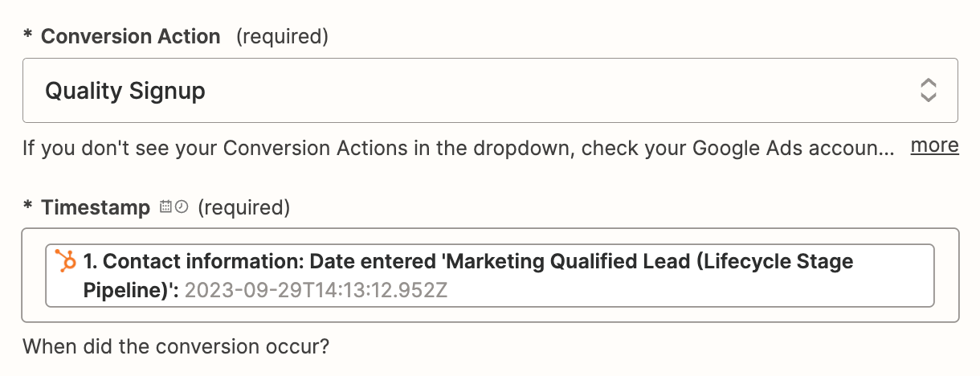Click "(required)" next to Timestamp

click(x=243, y=208)
